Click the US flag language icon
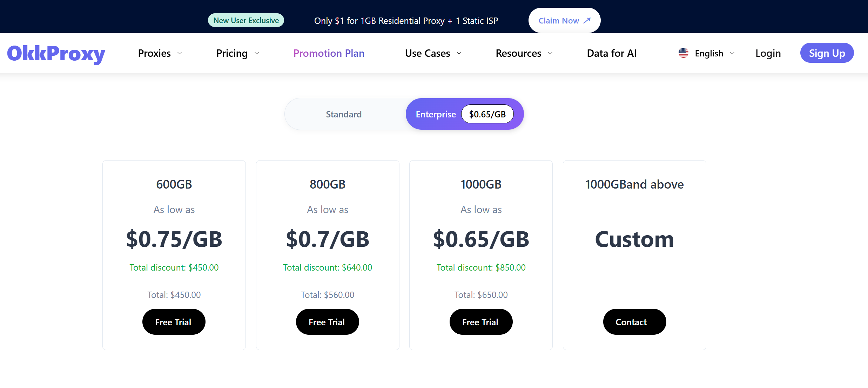Image resolution: width=868 pixels, height=388 pixels. tap(683, 53)
